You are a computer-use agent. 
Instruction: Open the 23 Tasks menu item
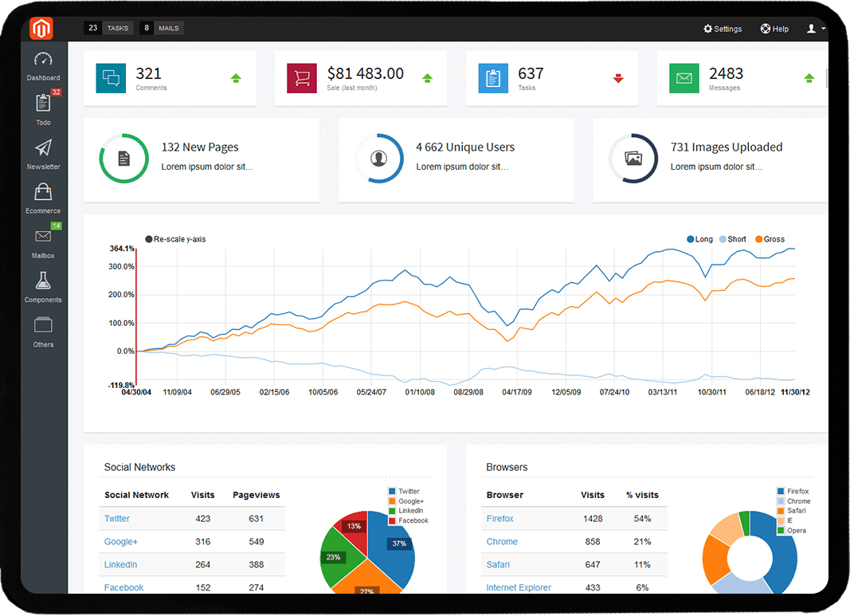(x=108, y=29)
